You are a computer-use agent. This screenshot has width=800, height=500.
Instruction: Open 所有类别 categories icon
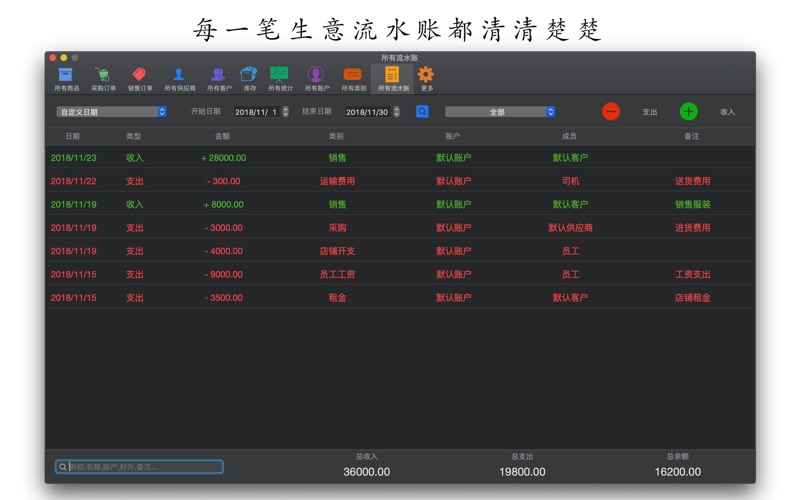(x=352, y=77)
